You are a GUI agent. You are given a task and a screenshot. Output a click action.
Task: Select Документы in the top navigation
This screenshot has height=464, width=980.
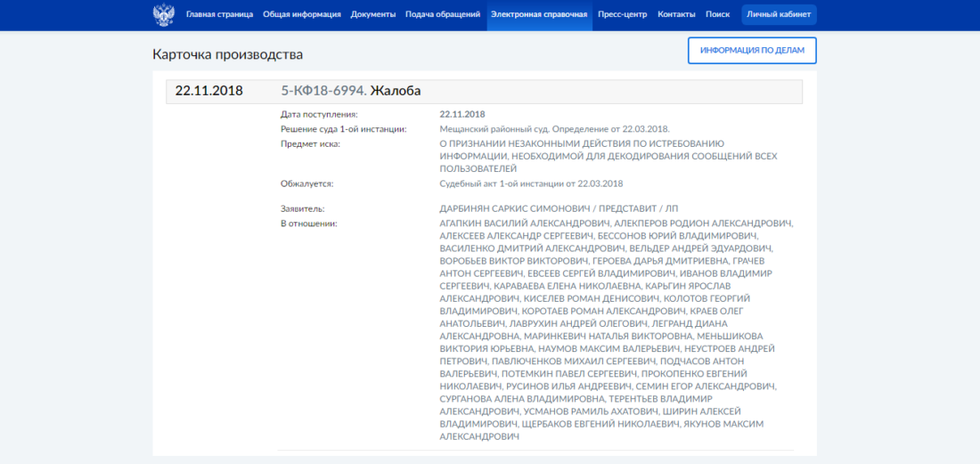pos(372,15)
